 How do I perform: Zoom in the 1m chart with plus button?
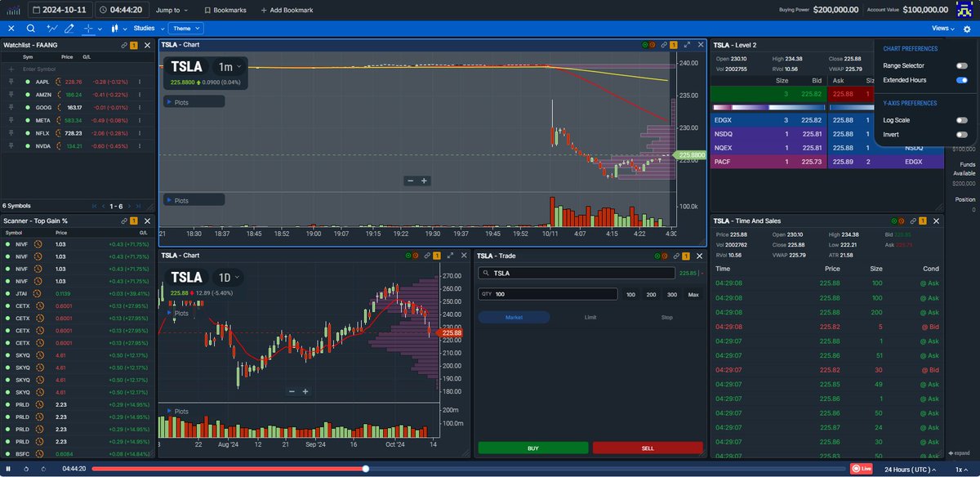coord(424,181)
